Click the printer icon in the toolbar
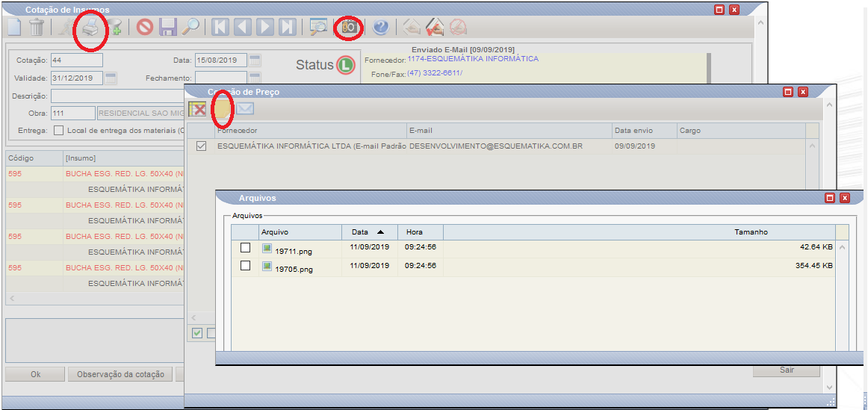The height and width of the screenshot is (410, 868). pos(91,27)
